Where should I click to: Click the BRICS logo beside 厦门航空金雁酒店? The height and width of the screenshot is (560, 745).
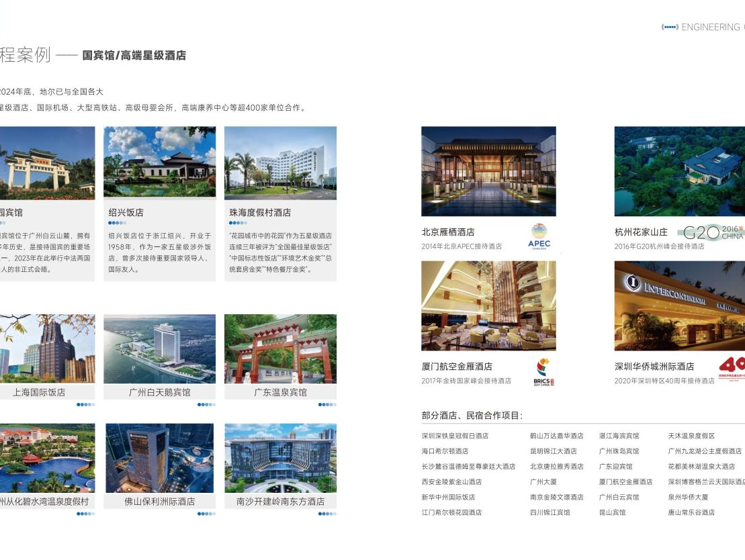click(541, 371)
